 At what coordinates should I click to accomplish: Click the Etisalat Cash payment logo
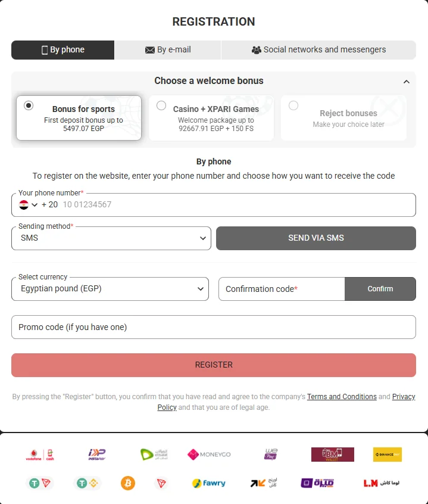point(154,454)
